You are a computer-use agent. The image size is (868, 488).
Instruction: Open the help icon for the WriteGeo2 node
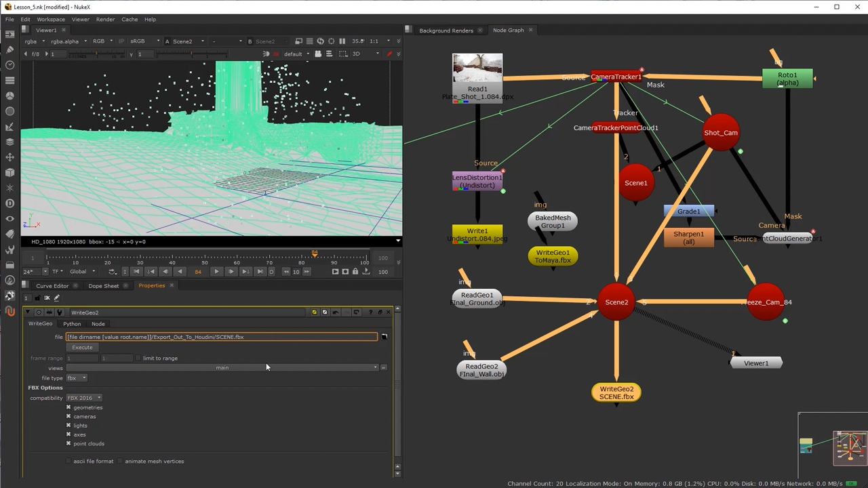[x=370, y=312]
